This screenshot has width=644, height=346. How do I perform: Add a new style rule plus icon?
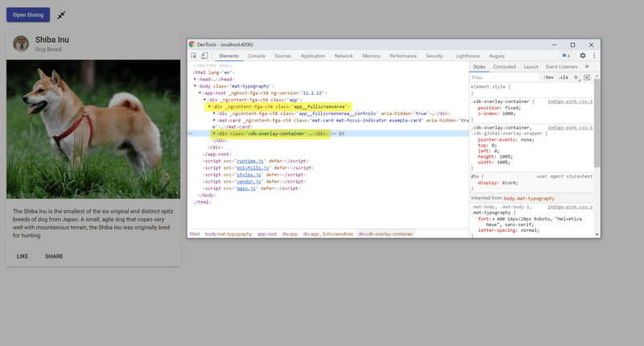coord(576,77)
